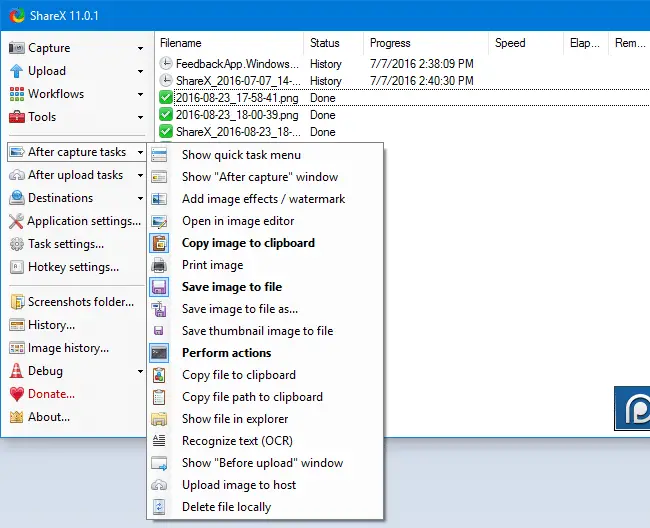Click the Recognize text OCR icon
This screenshot has width=650, height=528.
(159, 441)
